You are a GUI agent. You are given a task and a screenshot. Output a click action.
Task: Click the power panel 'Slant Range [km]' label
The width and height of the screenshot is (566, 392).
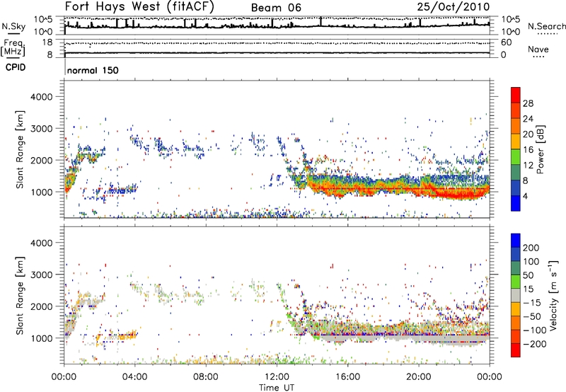20,149
